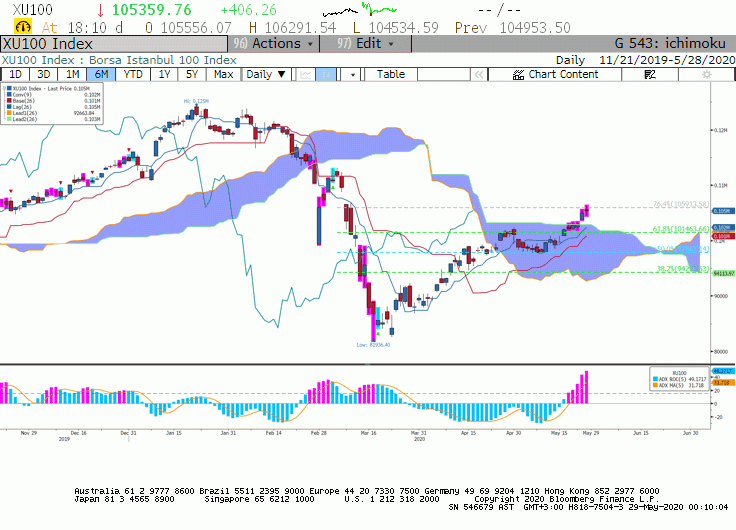
Task: Select the Max time range
Action: pyautogui.click(x=223, y=74)
